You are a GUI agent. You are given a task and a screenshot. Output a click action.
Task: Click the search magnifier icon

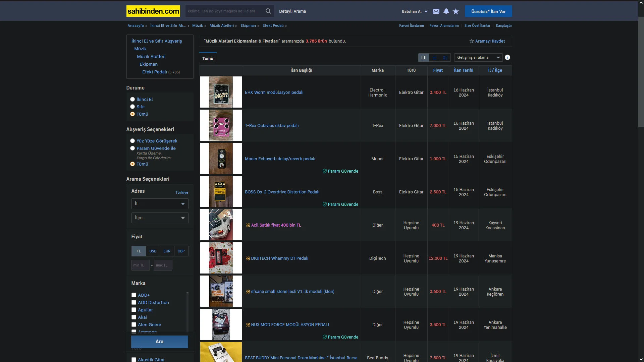pyautogui.click(x=268, y=11)
